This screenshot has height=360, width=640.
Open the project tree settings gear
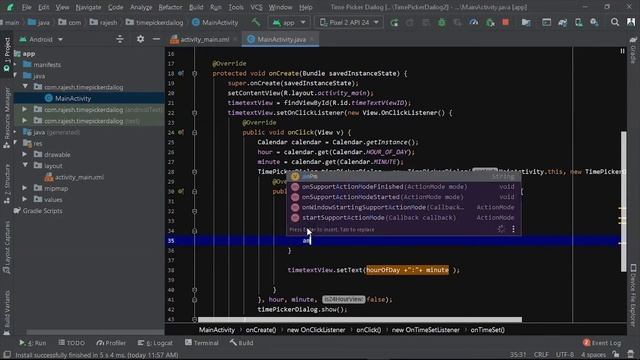point(140,39)
